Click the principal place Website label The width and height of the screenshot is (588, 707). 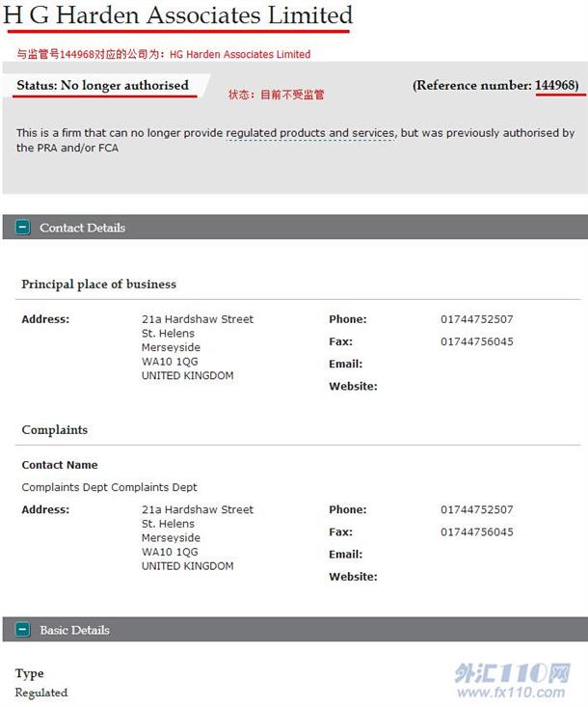pos(353,386)
